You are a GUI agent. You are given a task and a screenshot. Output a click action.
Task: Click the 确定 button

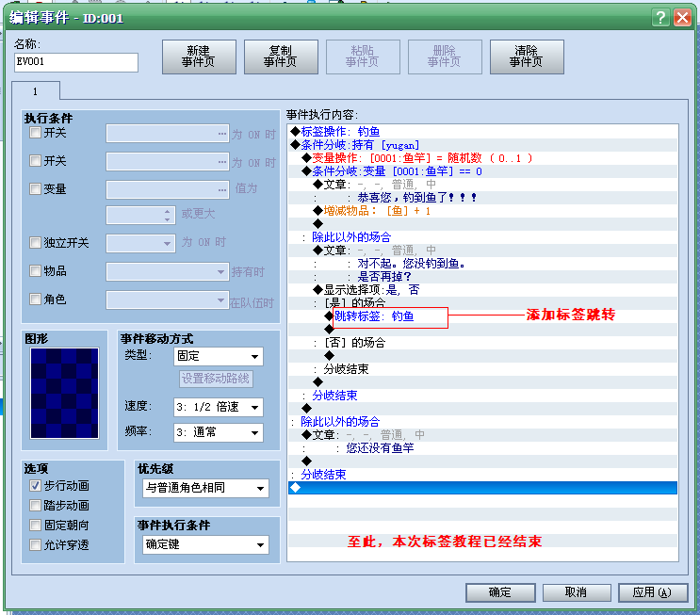500,592
